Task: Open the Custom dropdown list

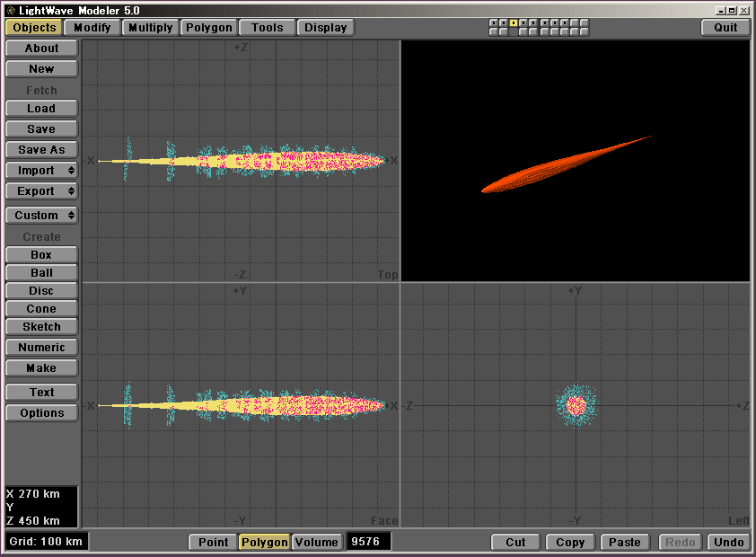Action: [x=41, y=216]
